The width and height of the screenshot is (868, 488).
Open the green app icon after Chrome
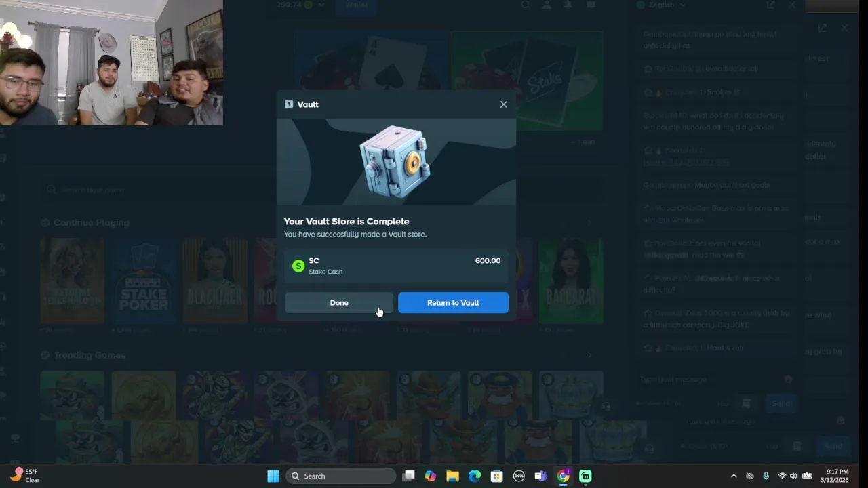(x=585, y=476)
